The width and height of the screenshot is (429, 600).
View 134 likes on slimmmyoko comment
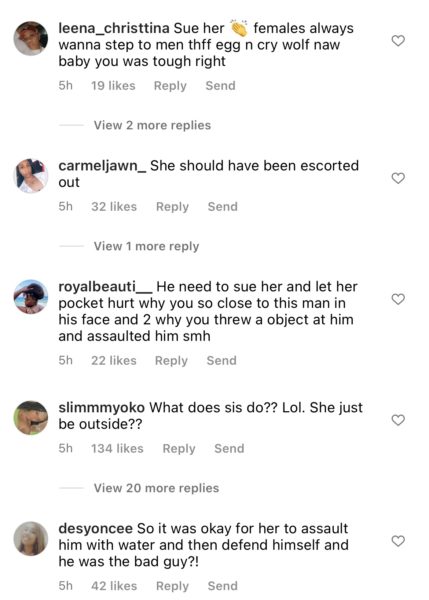pos(117,448)
